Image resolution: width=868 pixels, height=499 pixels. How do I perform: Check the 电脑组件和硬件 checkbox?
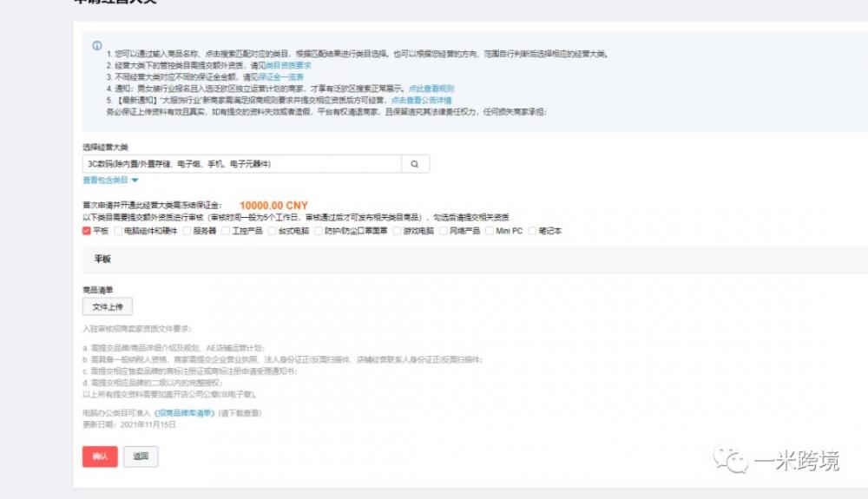point(118,231)
